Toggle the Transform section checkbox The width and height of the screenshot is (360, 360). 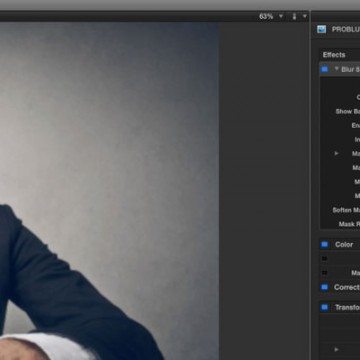pos(324,307)
